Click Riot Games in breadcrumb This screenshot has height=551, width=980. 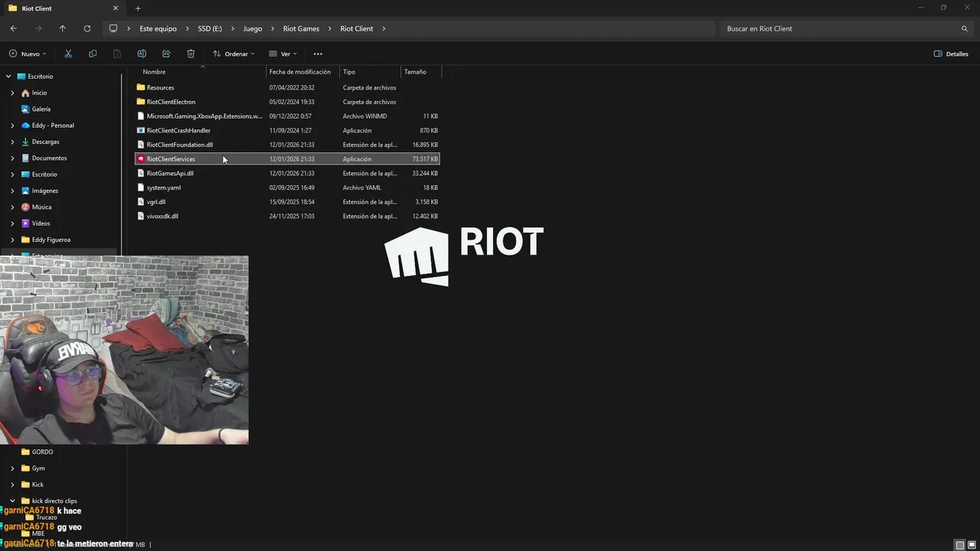pos(301,28)
